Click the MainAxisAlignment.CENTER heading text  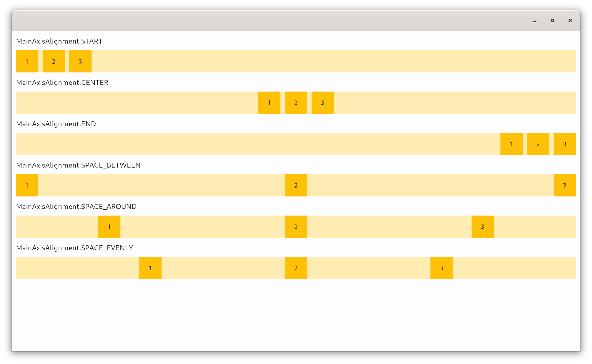tap(62, 83)
